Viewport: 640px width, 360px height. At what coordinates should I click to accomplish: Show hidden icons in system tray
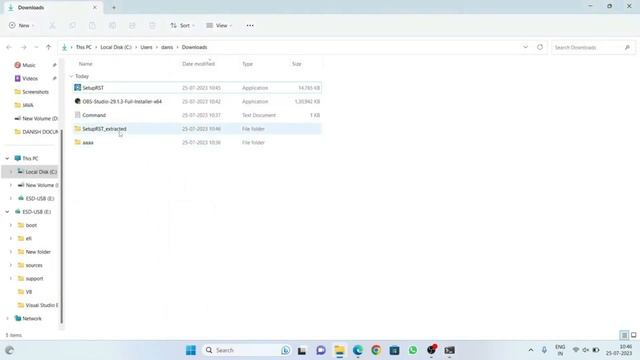click(x=531, y=350)
